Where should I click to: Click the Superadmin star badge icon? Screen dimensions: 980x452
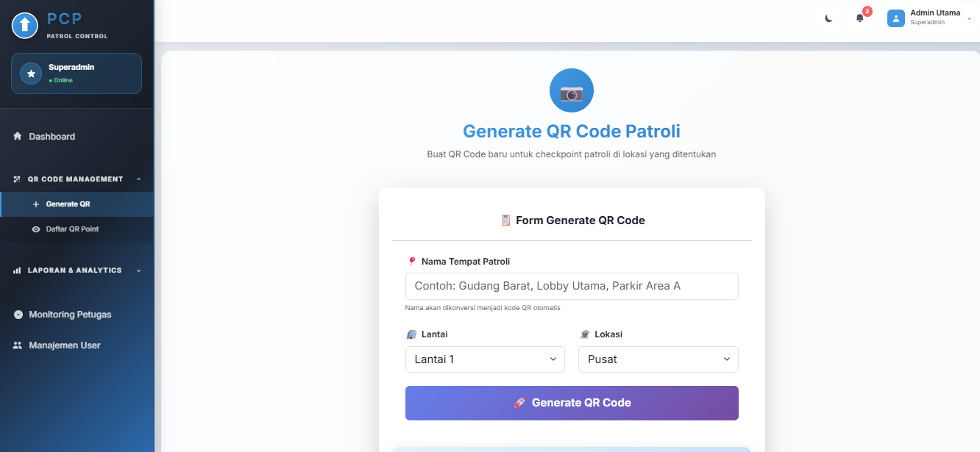[x=31, y=73]
